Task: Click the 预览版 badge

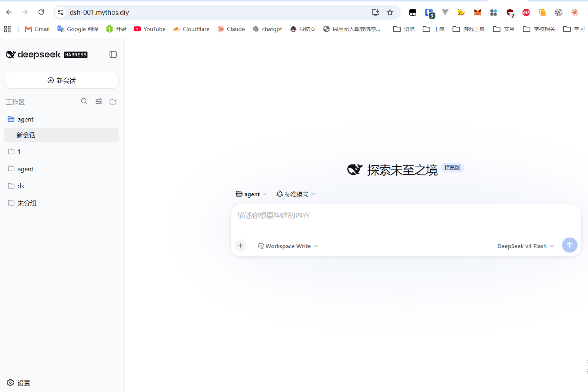Action: coord(452,168)
